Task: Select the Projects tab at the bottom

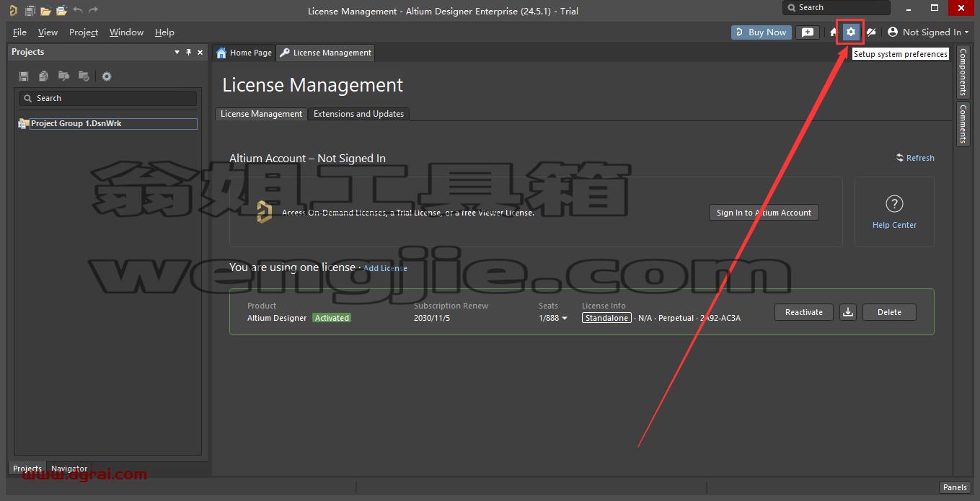Action: (27, 469)
